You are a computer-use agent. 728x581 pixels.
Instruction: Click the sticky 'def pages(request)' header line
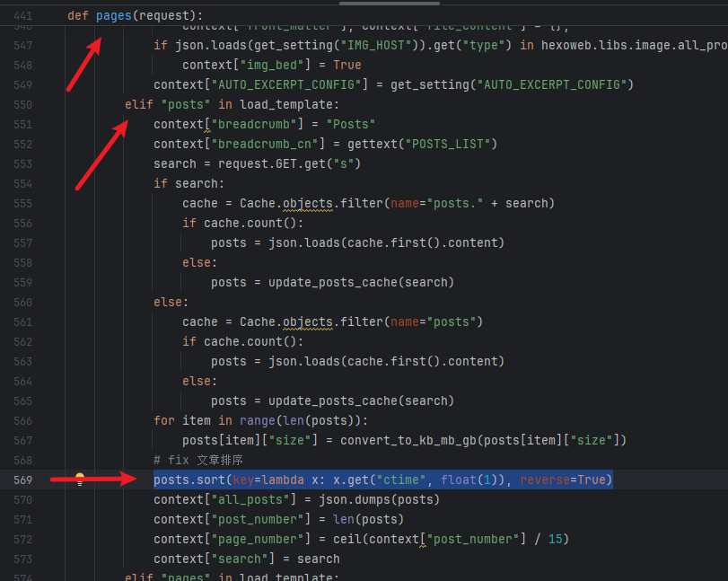tap(135, 15)
